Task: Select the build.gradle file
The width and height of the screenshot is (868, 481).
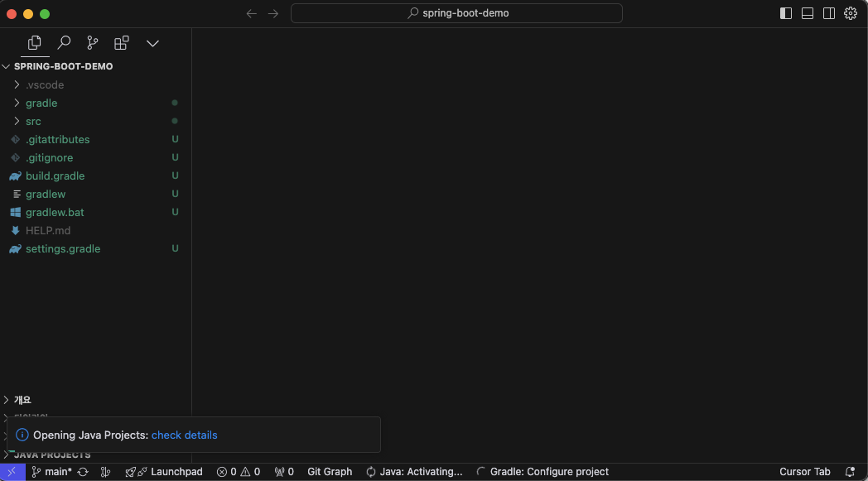Action: [55, 176]
